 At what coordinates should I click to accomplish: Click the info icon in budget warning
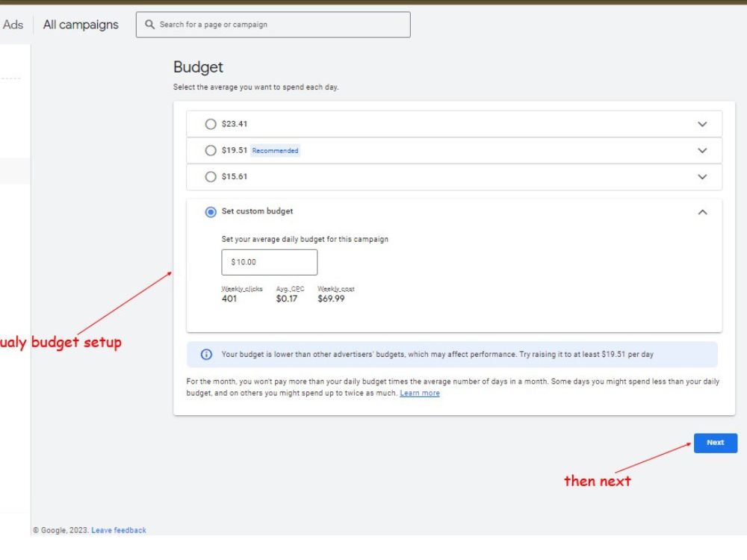coord(206,354)
